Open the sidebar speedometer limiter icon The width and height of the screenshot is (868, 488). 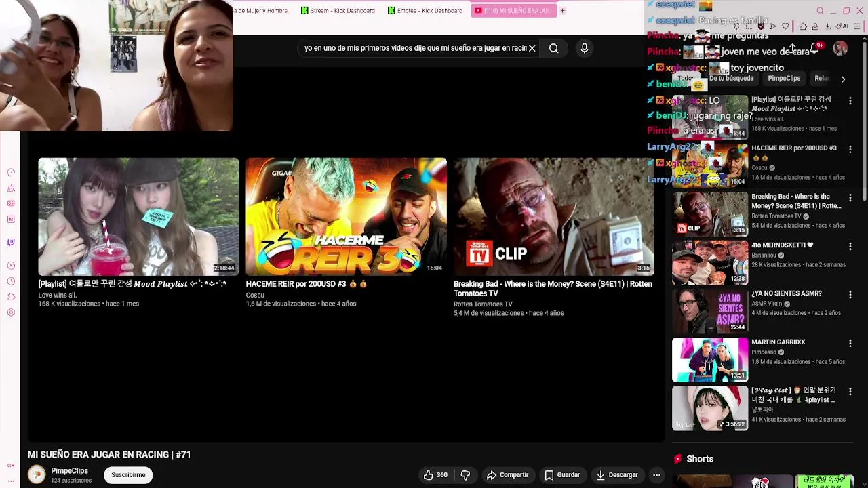point(11,172)
